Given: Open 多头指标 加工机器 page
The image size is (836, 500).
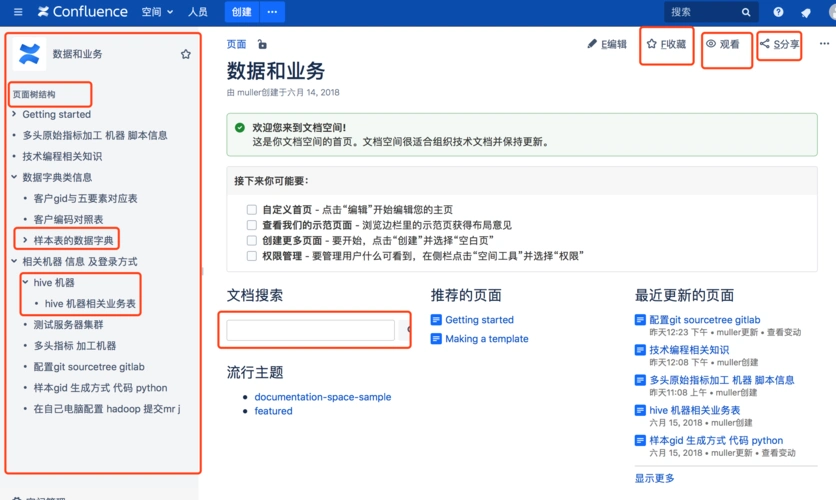Looking at the screenshot, I should point(75,346).
